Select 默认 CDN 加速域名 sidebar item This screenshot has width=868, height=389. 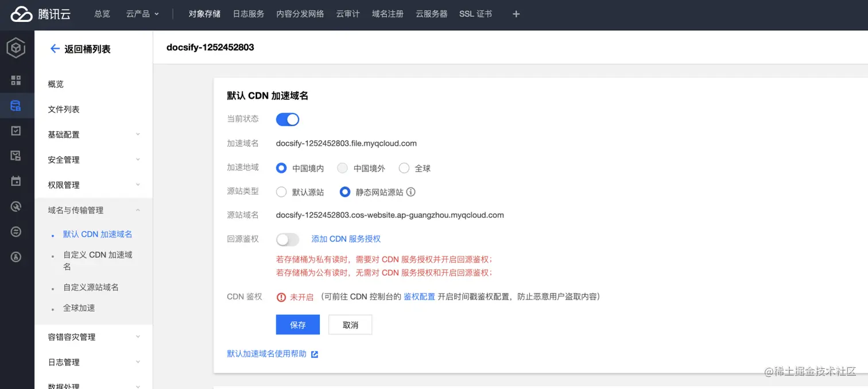pos(98,234)
